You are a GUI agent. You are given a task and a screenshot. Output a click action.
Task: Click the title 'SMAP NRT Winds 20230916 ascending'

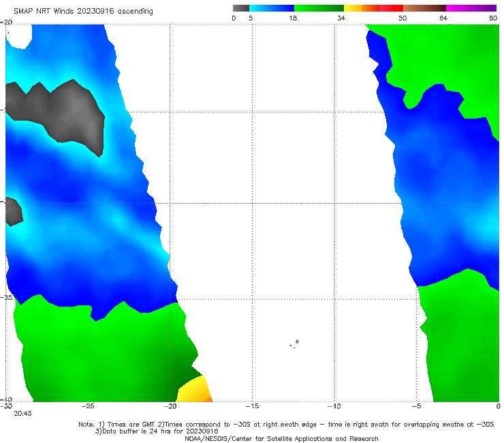click(x=83, y=12)
